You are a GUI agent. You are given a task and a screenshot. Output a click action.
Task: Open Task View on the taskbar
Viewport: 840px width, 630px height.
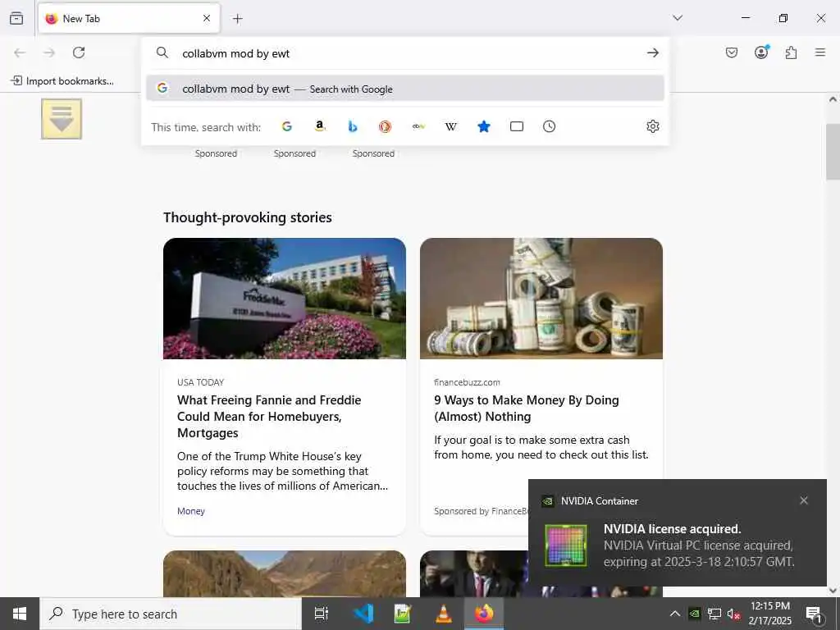point(322,614)
